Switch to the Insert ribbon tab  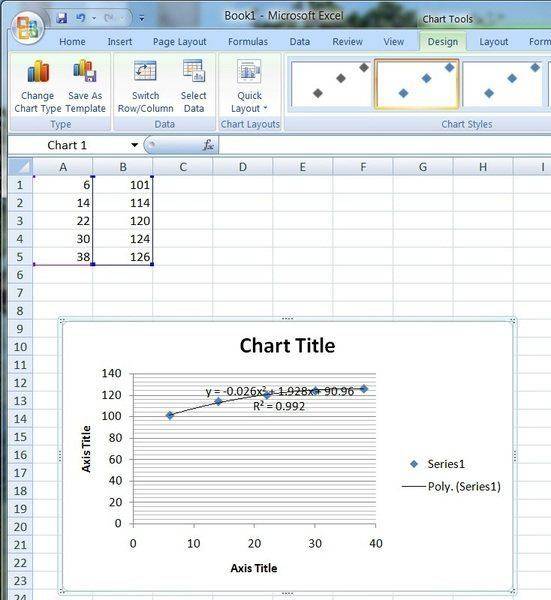(120, 42)
